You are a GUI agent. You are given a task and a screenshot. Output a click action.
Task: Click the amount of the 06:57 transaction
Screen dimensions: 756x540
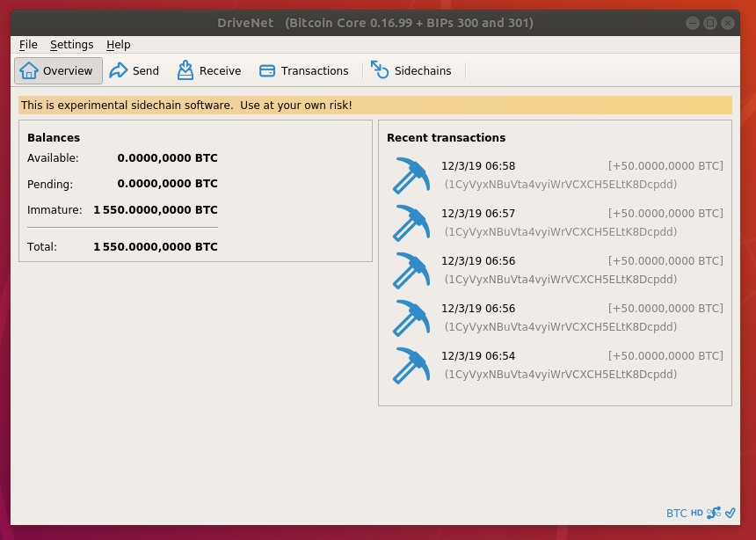pyautogui.click(x=665, y=214)
